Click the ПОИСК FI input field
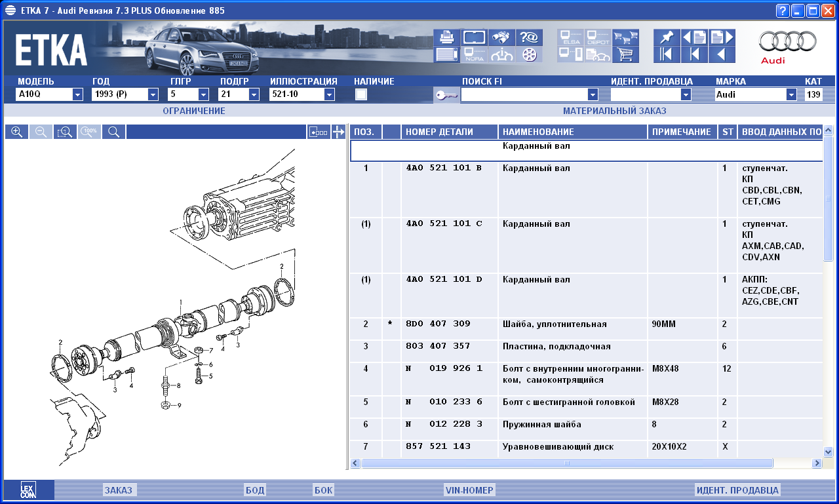This screenshot has width=839, height=504. 524,94
